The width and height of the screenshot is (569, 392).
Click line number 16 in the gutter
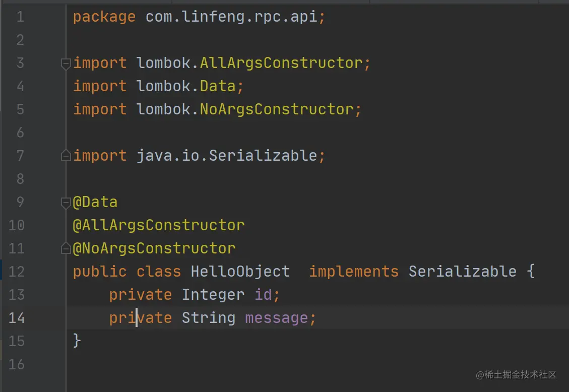tap(16, 364)
